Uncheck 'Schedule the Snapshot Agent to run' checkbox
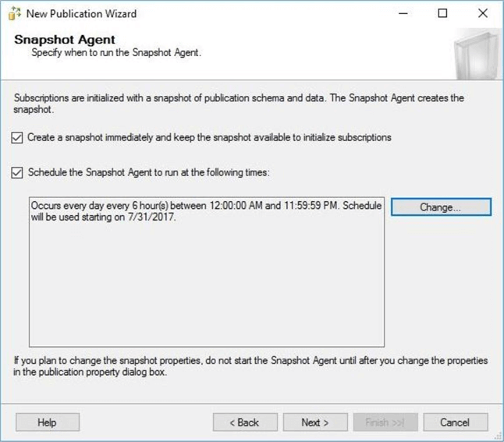The image size is (504, 442). click(17, 172)
